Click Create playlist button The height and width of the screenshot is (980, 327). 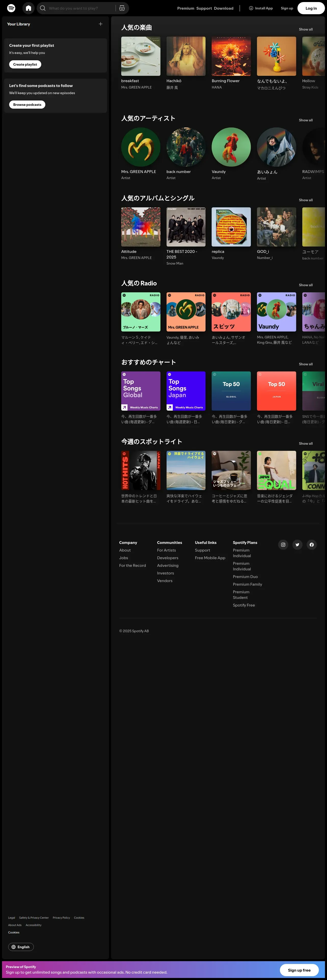[x=25, y=64]
